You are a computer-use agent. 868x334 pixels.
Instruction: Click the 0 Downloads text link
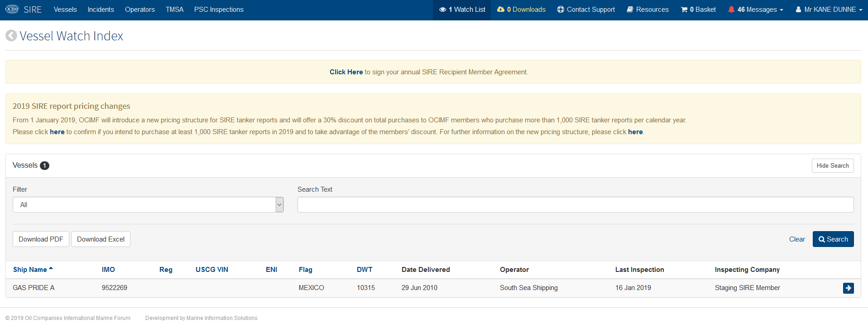[526, 10]
